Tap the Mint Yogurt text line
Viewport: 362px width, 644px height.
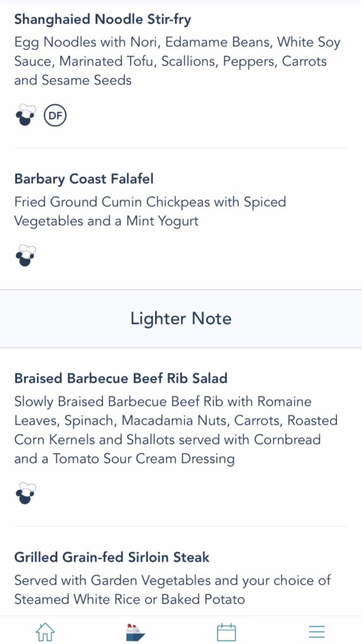pos(106,221)
